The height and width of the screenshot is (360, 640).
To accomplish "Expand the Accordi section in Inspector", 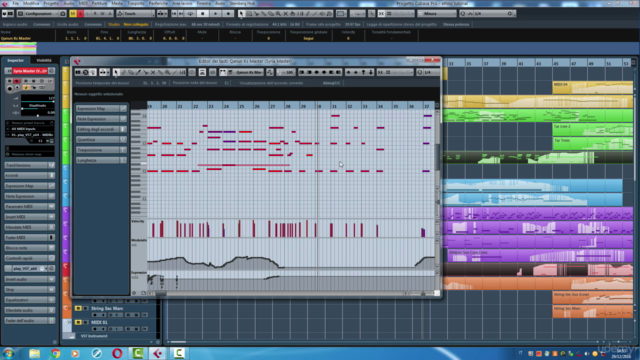I will 29,176.
